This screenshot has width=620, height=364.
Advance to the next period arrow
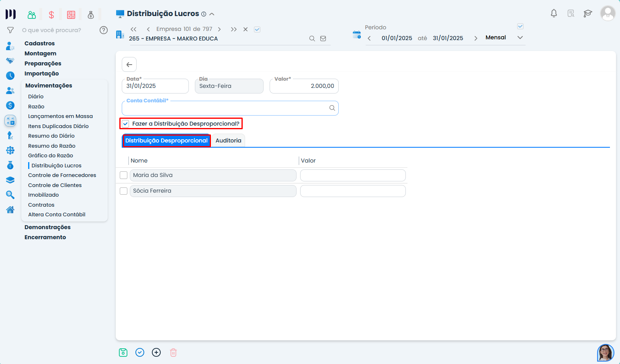[x=476, y=38]
